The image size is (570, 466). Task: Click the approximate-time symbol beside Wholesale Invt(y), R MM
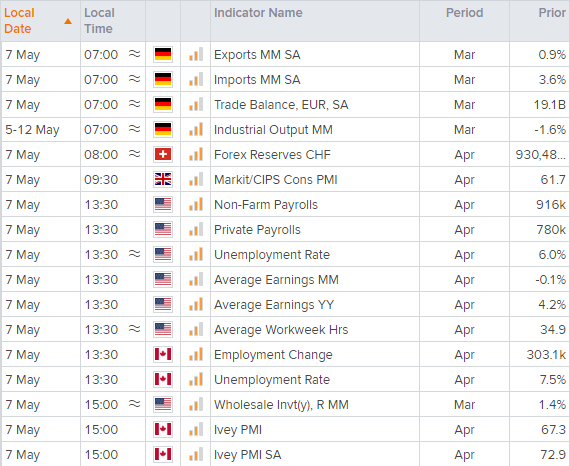pyautogui.click(x=135, y=404)
